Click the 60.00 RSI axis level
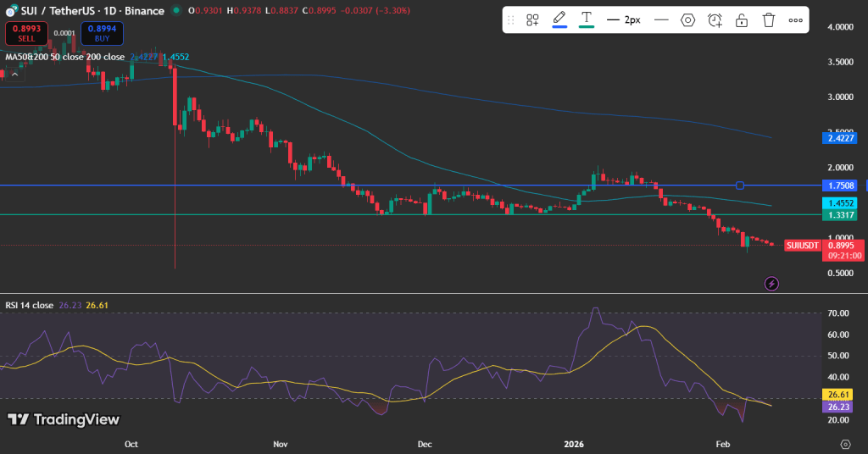868x454 pixels. (838, 335)
